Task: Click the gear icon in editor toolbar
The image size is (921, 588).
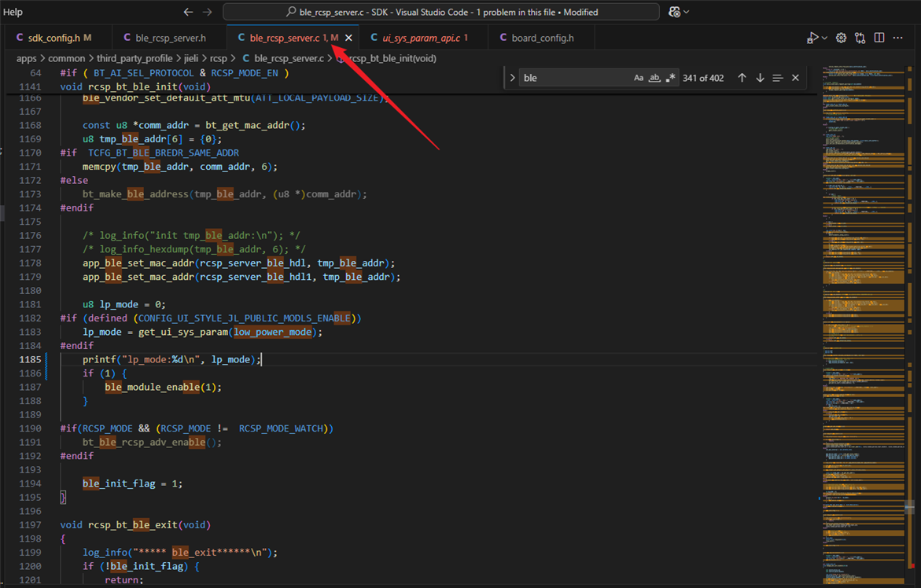Action: point(841,39)
